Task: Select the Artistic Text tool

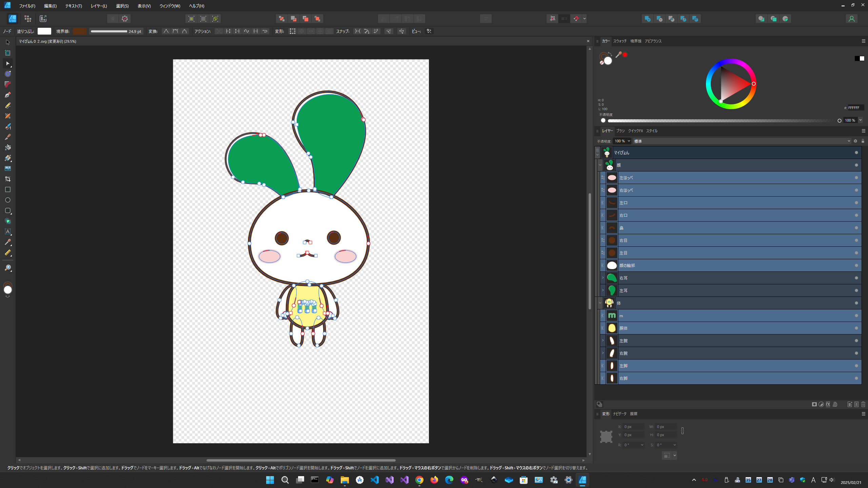Action: tap(7, 232)
